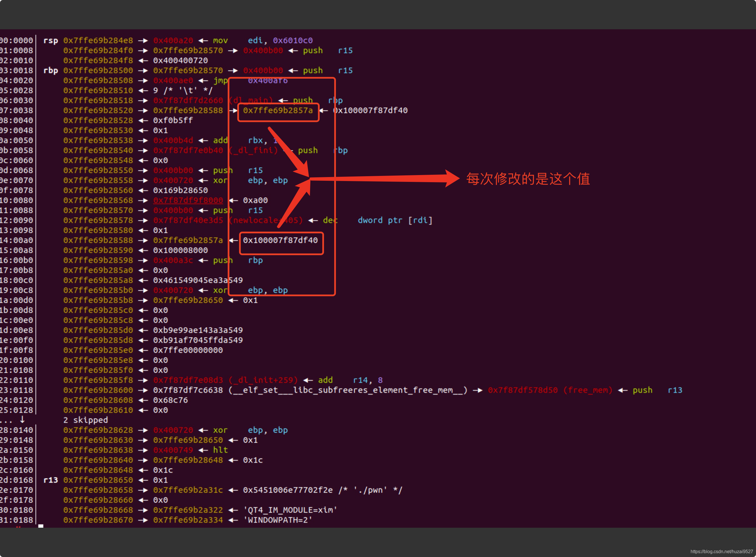Click the 'push r13' instruction
The height and width of the screenshot is (557, 756).
(x=657, y=390)
